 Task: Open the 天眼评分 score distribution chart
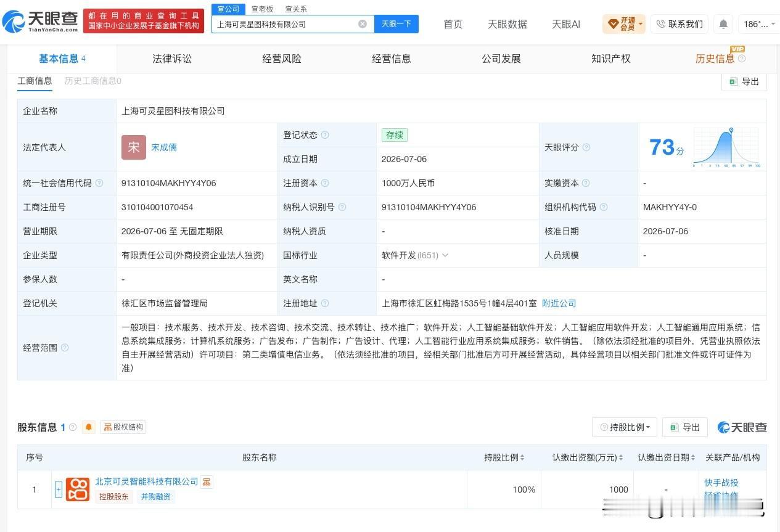click(726, 147)
